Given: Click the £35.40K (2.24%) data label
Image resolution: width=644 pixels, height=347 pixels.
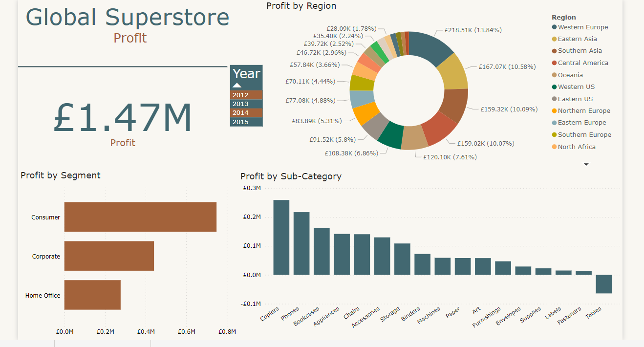Looking at the screenshot, I should pyautogui.click(x=338, y=36).
